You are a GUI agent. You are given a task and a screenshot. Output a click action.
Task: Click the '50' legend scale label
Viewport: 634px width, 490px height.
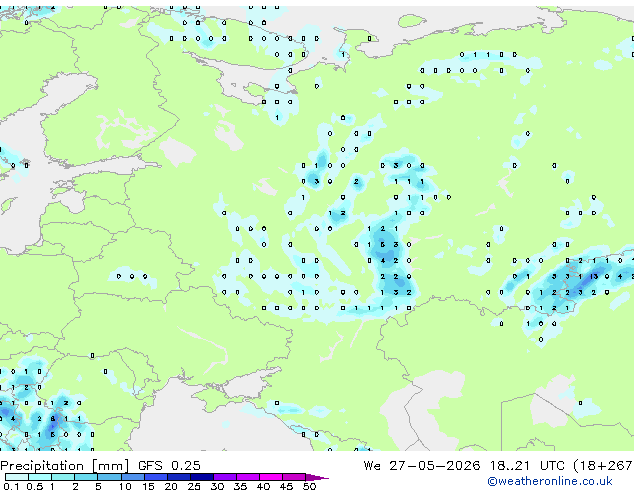(309, 486)
